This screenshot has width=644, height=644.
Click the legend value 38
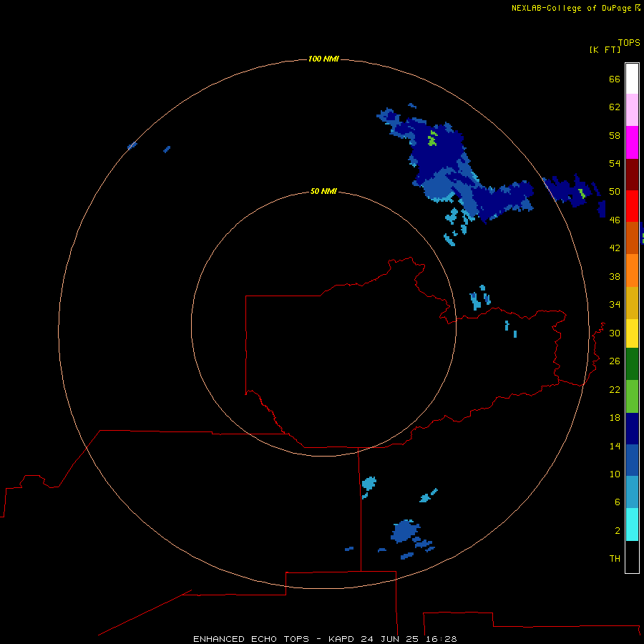coord(615,276)
